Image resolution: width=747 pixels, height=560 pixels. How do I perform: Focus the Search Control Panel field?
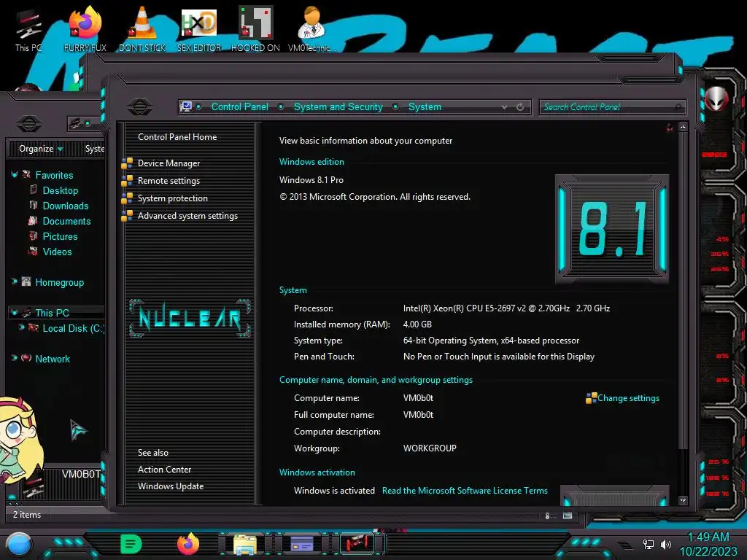tap(612, 107)
